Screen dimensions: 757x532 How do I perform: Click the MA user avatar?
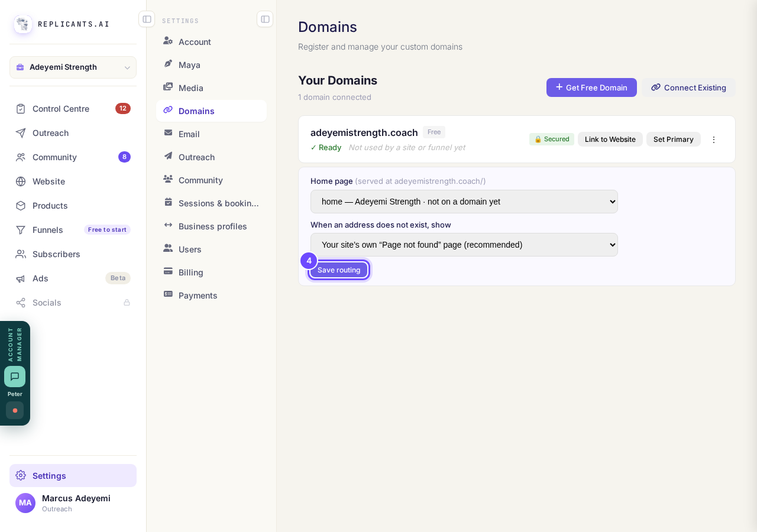(x=25, y=503)
